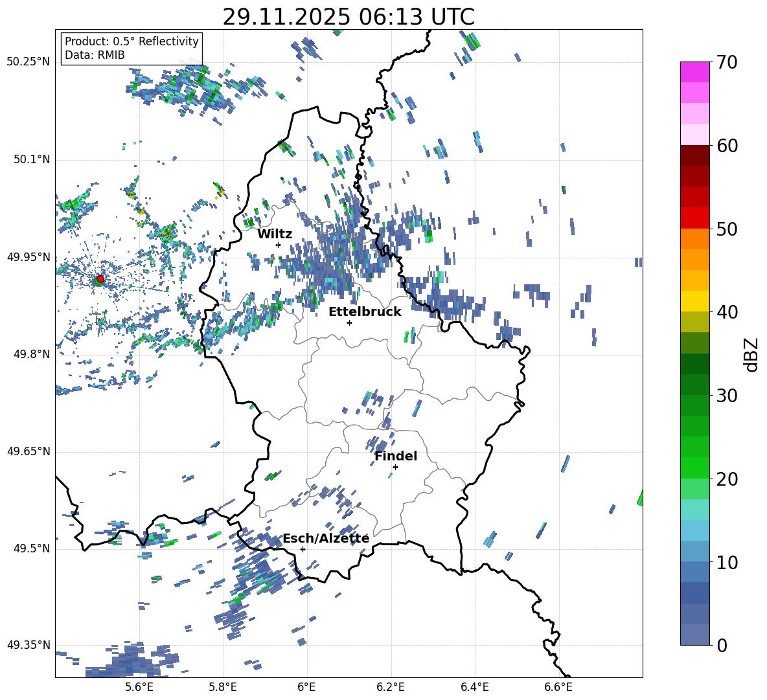Select the Findel city label
This screenshot has height=700, width=767.
click(396, 456)
